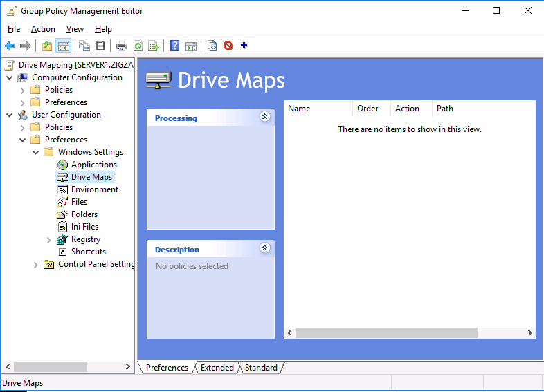This screenshot has width=544, height=392.
Task: Click the Refresh toolbar icon
Action: pyautogui.click(x=138, y=46)
